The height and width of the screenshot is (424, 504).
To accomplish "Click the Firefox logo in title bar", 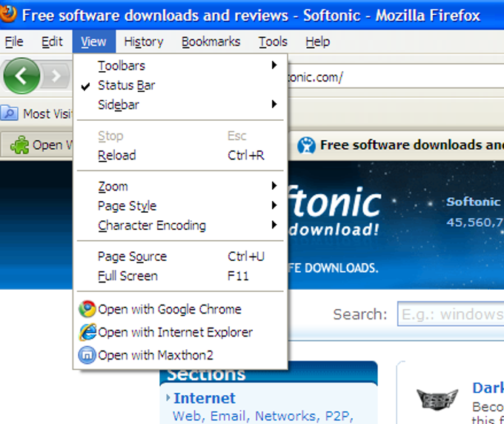I will [x=7, y=13].
